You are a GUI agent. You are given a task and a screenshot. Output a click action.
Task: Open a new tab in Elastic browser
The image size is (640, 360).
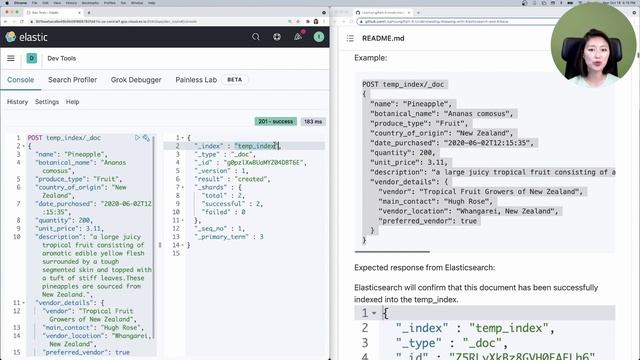pyautogui.click(x=89, y=13)
